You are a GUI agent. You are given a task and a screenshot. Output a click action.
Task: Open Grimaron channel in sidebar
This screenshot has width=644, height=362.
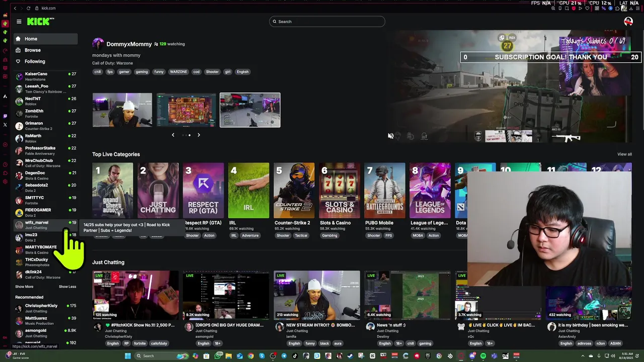click(x=45, y=126)
